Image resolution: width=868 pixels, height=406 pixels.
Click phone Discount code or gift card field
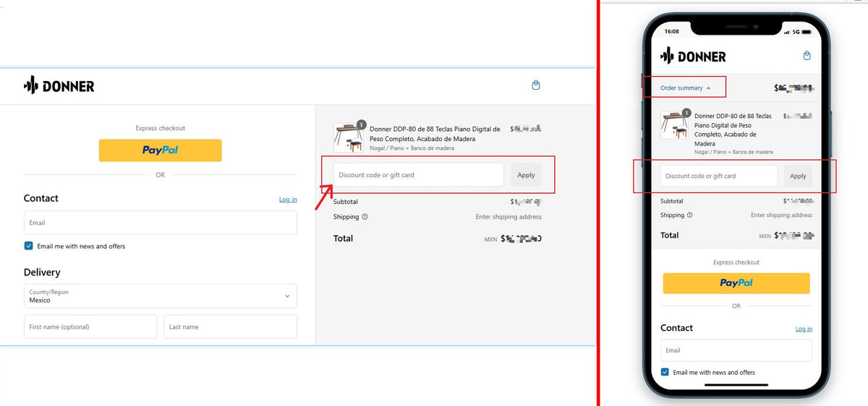719,176
